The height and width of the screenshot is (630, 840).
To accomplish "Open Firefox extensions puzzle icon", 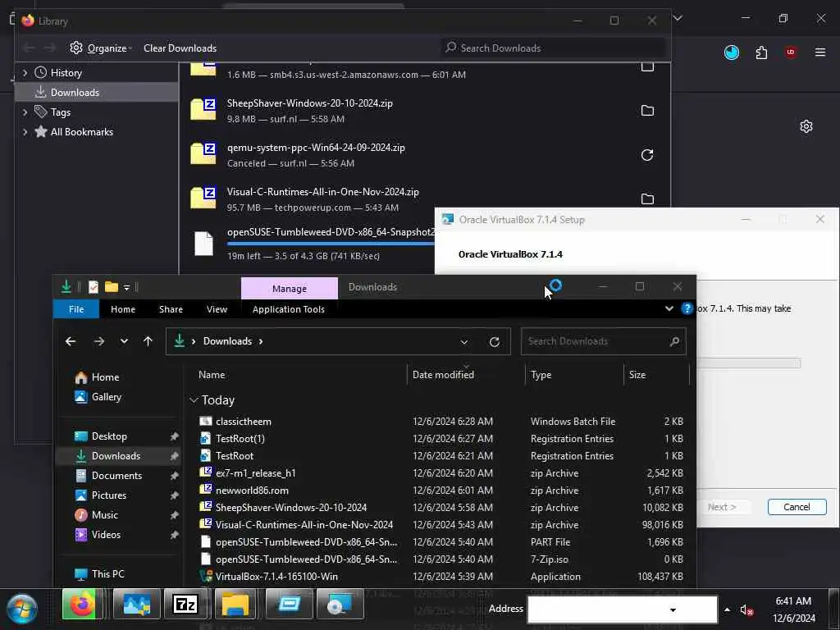I will (x=761, y=52).
